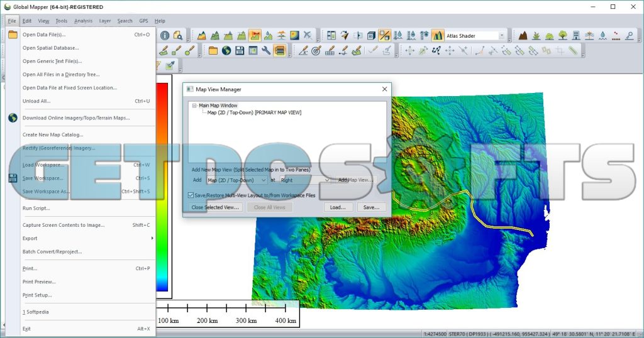Image resolution: width=644 pixels, height=338 pixels.
Task: Toggle Save/Restore Multi-View Layout checkbox
Action: [191, 195]
